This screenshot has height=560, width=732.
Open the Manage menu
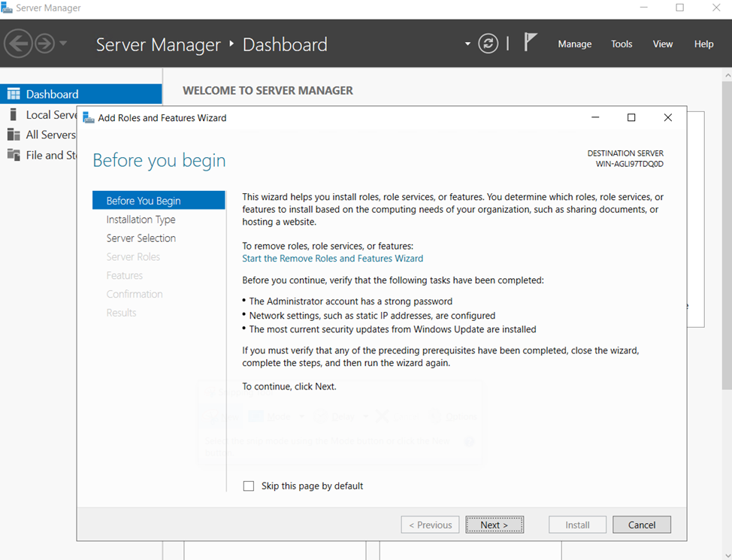tap(574, 44)
